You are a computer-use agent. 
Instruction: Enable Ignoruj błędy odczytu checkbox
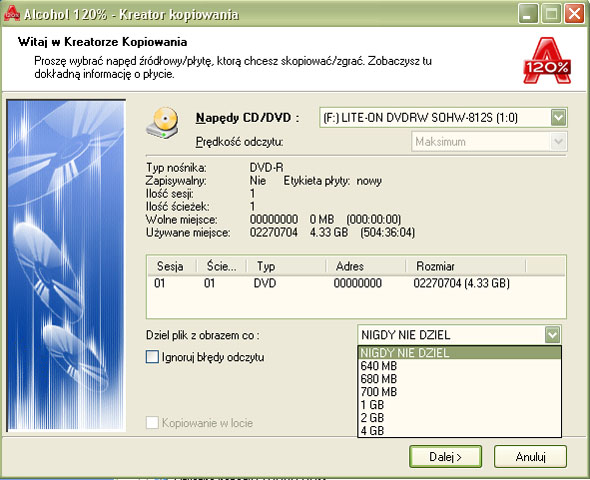(x=152, y=357)
